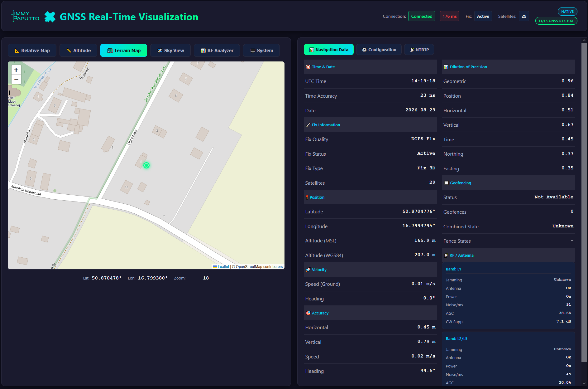The height and width of the screenshot is (389, 588).
Task: Click the green position marker on the map
Action: pos(146,165)
